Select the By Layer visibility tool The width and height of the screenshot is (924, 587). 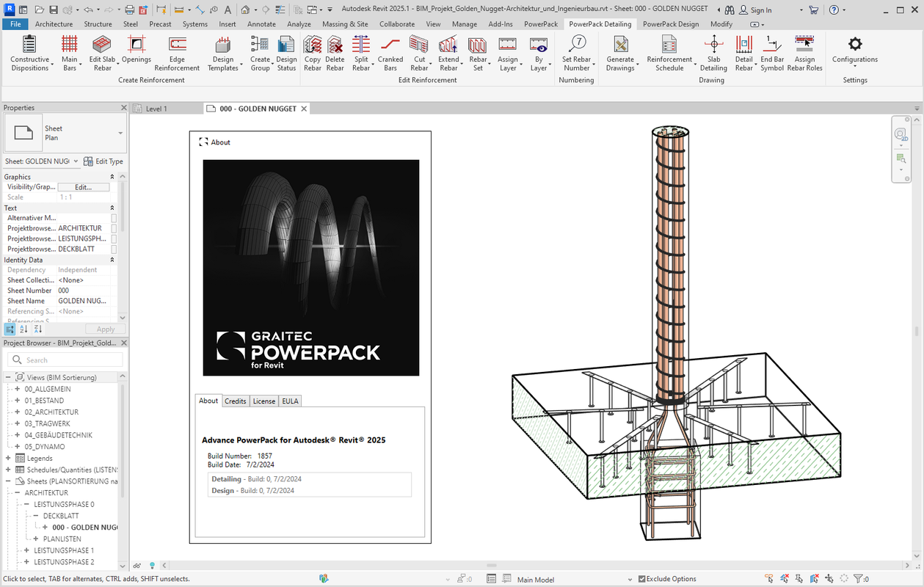pyautogui.click(x=539, y=53)
